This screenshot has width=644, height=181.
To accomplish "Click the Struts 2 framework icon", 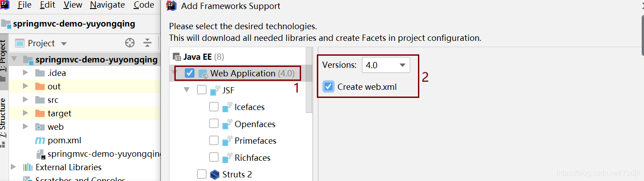I will coord(214,174).
